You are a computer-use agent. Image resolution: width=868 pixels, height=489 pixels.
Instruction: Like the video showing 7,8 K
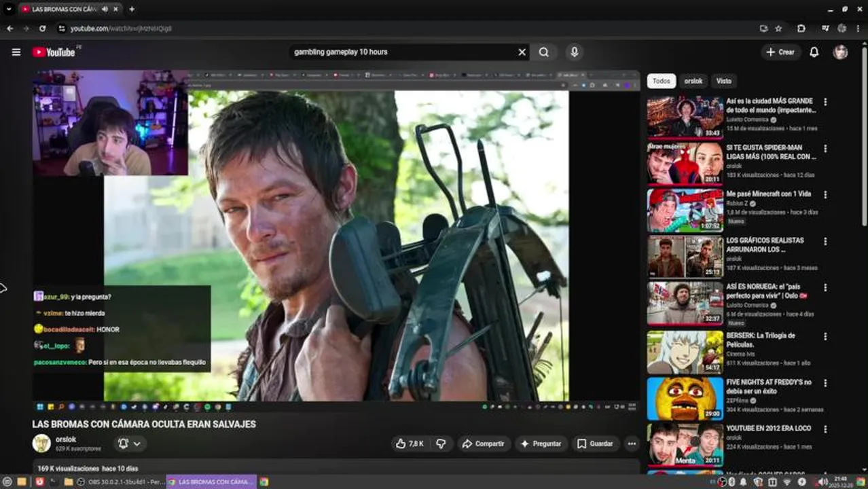click(x=410, y=443)
